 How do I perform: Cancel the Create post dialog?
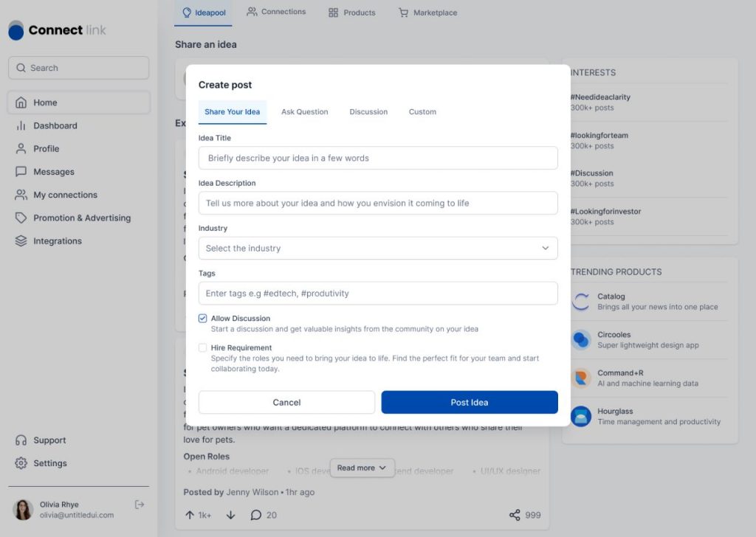click(286, 403)
